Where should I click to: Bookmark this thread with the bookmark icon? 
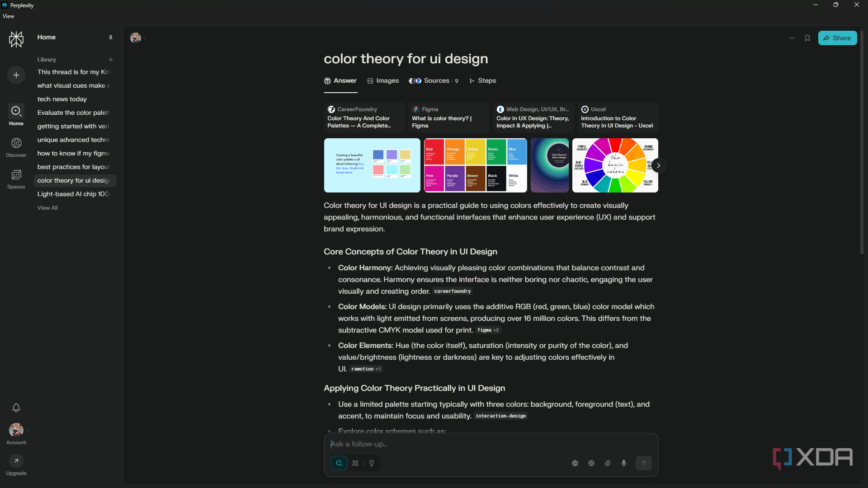pos(807,38)
